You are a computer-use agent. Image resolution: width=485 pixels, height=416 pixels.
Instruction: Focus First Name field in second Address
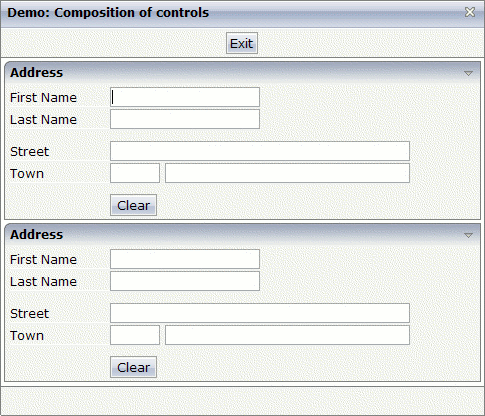185,259
